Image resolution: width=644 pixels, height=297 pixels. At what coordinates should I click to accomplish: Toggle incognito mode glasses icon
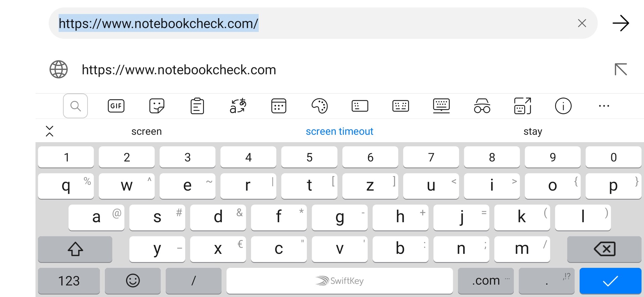pyautogui.click(x=482, y=106)
